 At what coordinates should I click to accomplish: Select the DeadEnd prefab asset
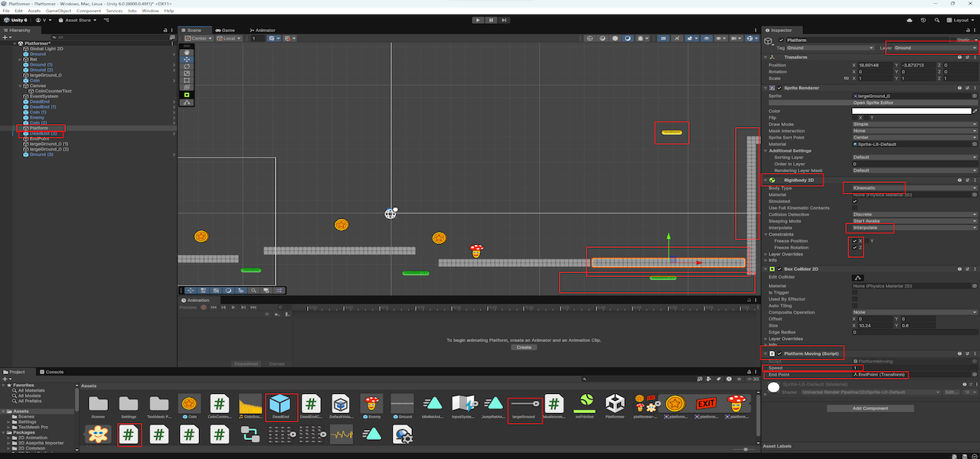[280, 406]
